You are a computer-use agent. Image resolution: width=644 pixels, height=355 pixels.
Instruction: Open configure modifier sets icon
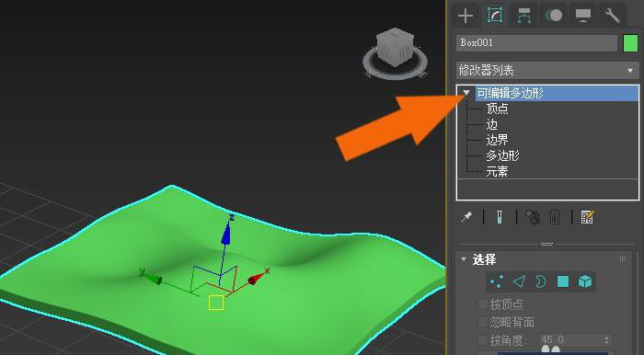click(587, 217)
